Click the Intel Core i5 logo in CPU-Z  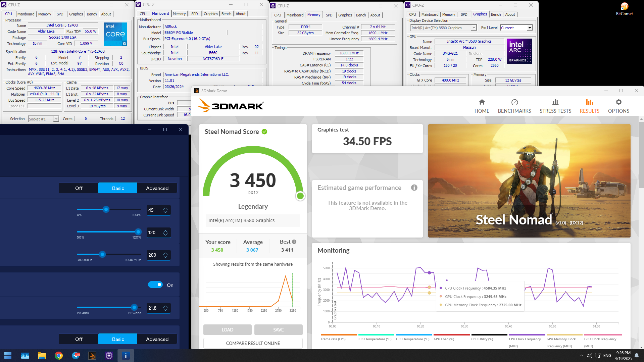tap(115, 34)
